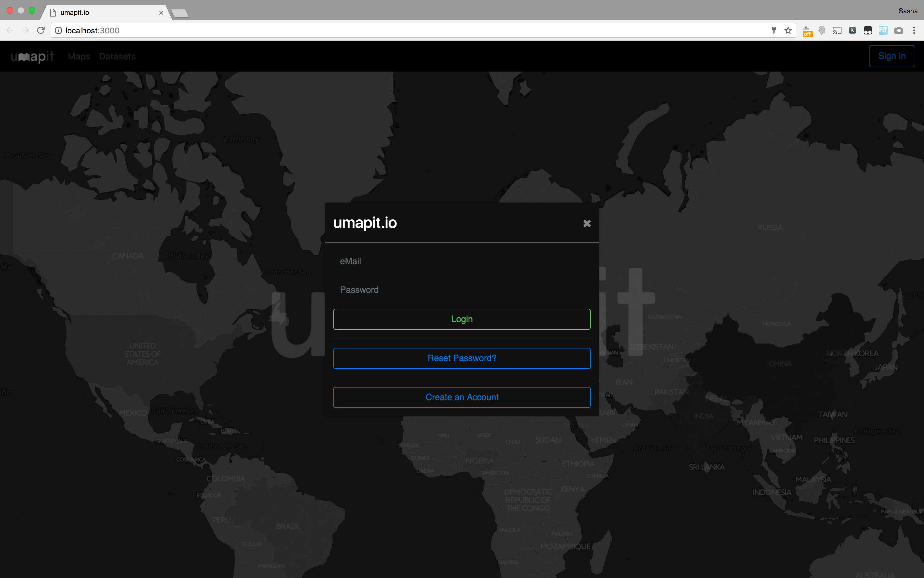Submit with the green Login button
Image resolution: width=924 pixels, height=578 pixels.
462,319
